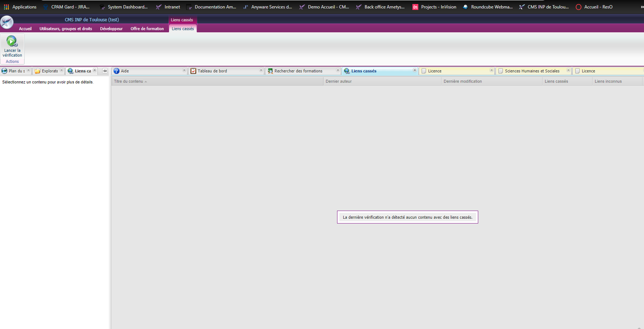The image size is (644, 329).
Task: Click the Ametys bird logo
Action: [7, 22]
